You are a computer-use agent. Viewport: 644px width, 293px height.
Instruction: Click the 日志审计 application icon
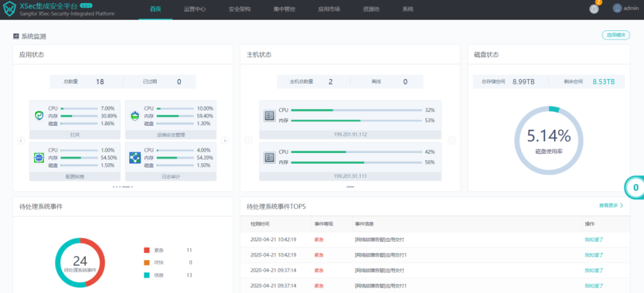(x=135, y=158)
